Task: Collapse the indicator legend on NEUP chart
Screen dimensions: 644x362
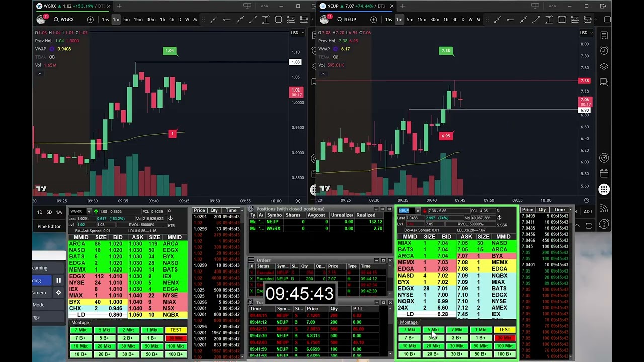Action: click(323, 74)
